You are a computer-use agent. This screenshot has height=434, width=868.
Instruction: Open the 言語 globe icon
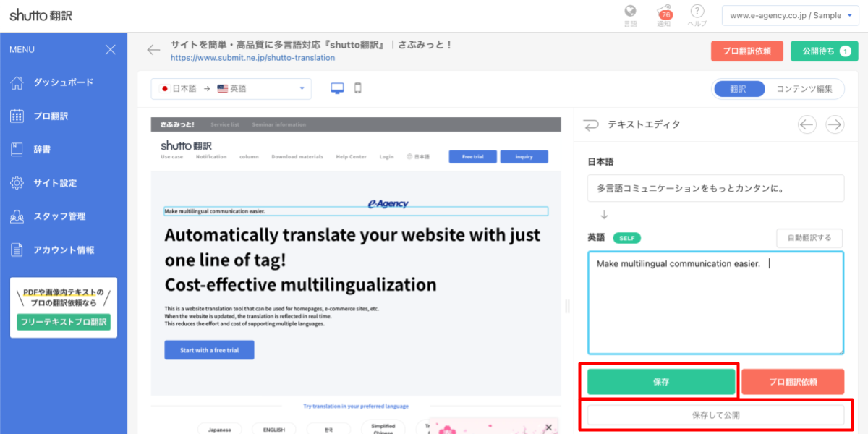point(630,15)
